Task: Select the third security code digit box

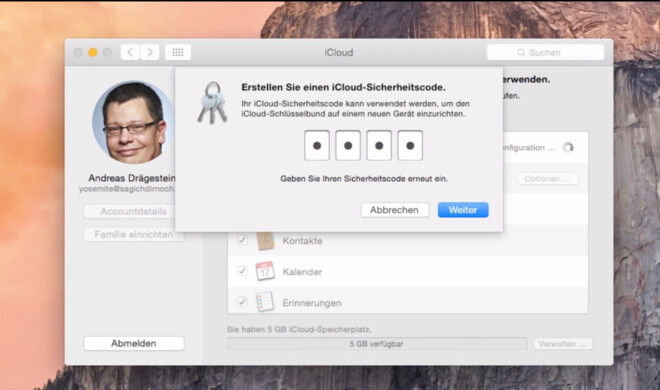Action: (379, 146)
